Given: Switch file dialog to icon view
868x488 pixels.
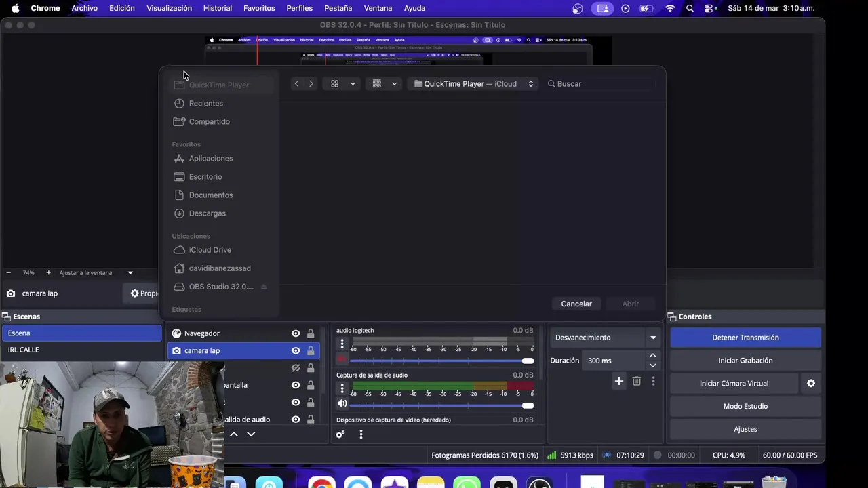Looking at the screenshot, I should point(334,83).
